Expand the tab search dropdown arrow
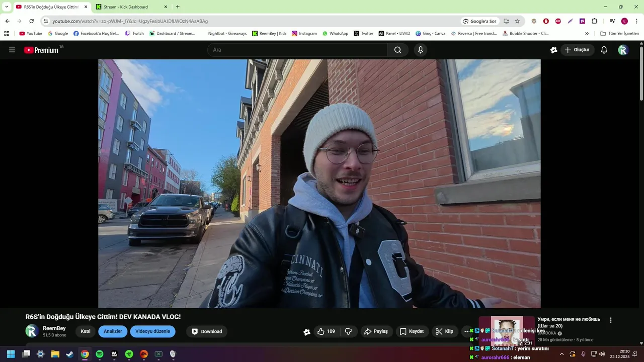The image size is (644, 362). click(x=7, y=7)
